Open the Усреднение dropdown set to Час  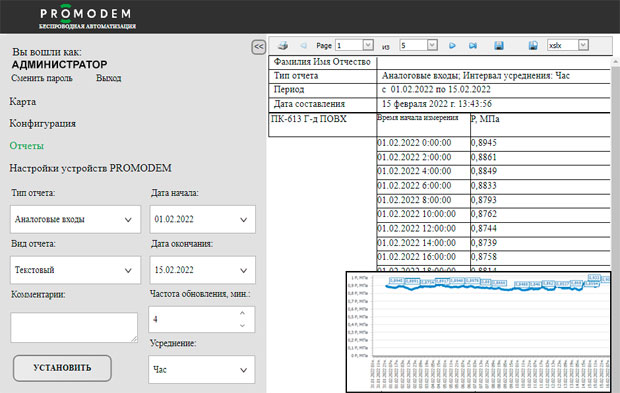202,370
